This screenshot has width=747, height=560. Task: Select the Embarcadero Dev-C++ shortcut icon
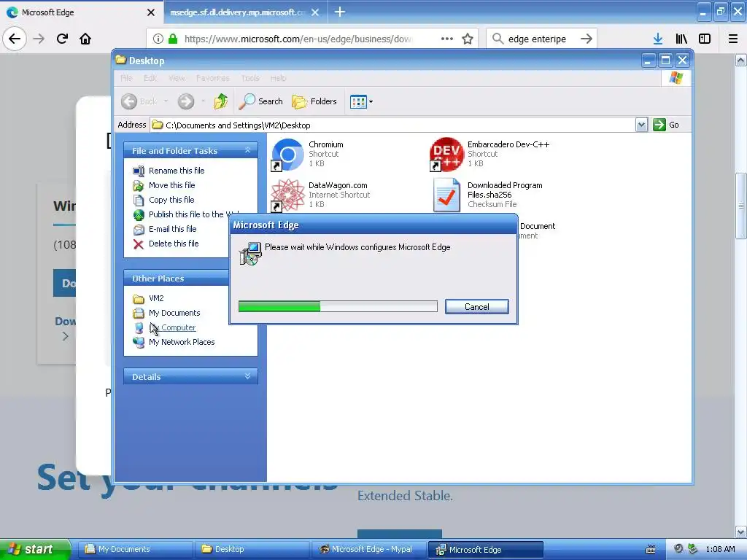click(x=446, y=155)
